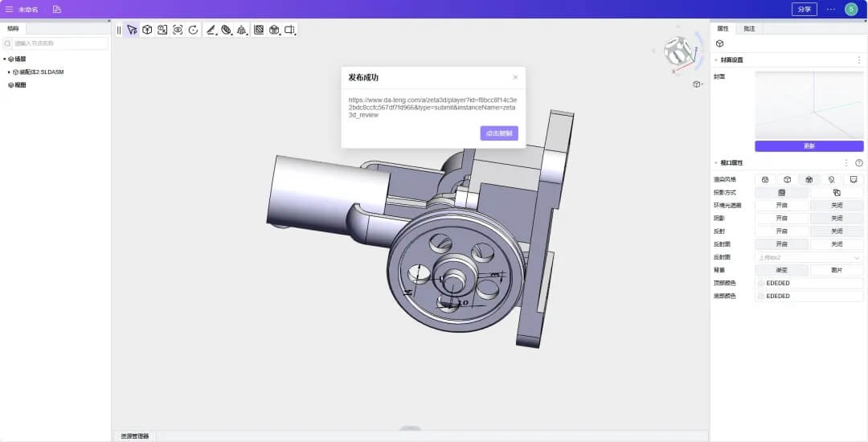Click the cube-with-selection toolbar tool

click(x=162, y=30)
